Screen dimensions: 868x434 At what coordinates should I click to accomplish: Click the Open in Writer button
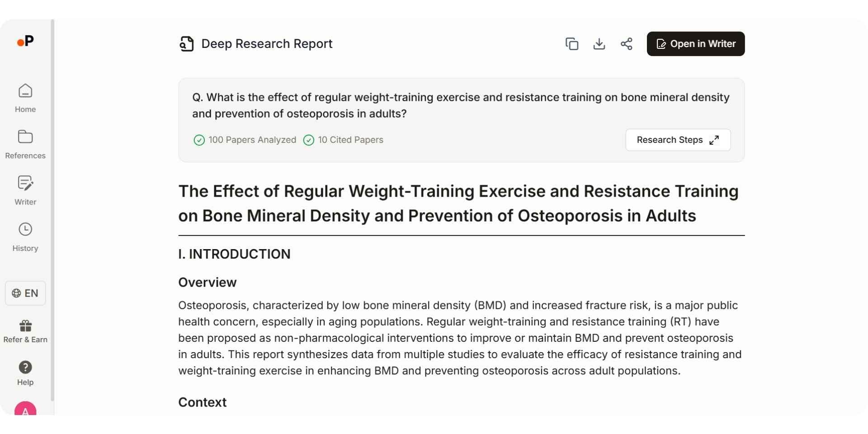(695, 43)
